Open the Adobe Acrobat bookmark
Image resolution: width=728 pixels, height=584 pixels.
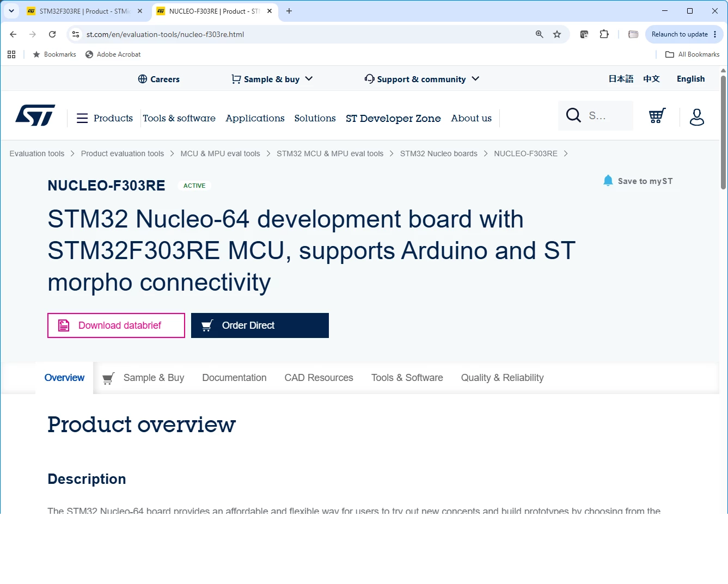coord(113,54)
